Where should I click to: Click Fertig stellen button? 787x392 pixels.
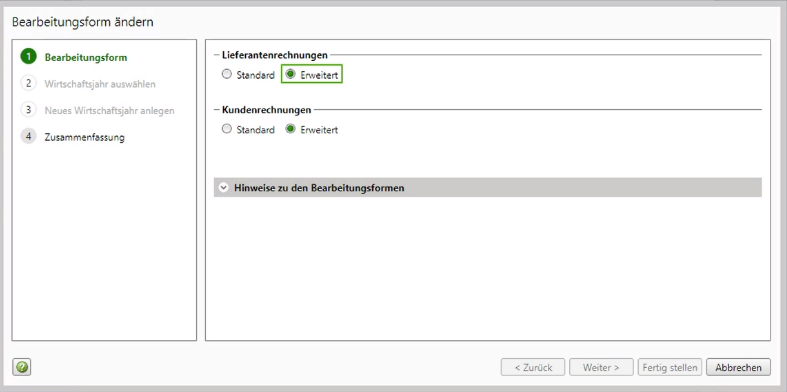(670, 367)
